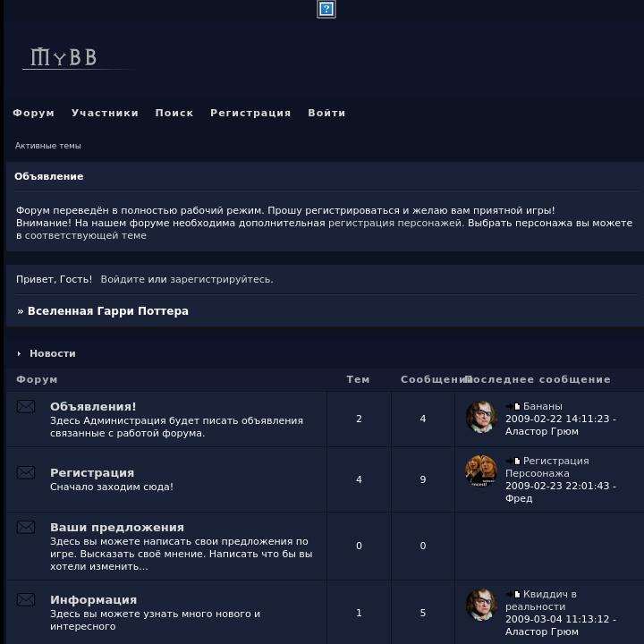
Task: Open Аластор Грюм profile in Информация row
Action: pos(542,631)
